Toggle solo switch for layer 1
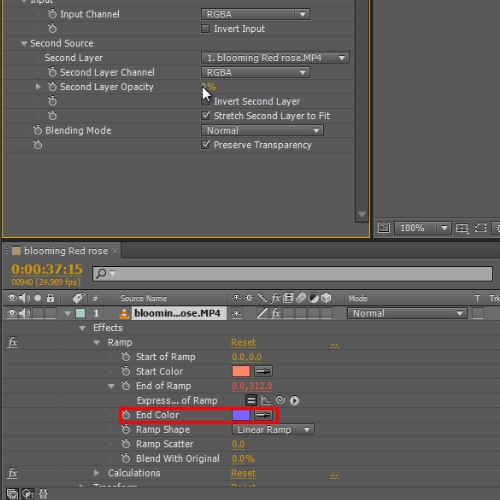 coord(38,313)
